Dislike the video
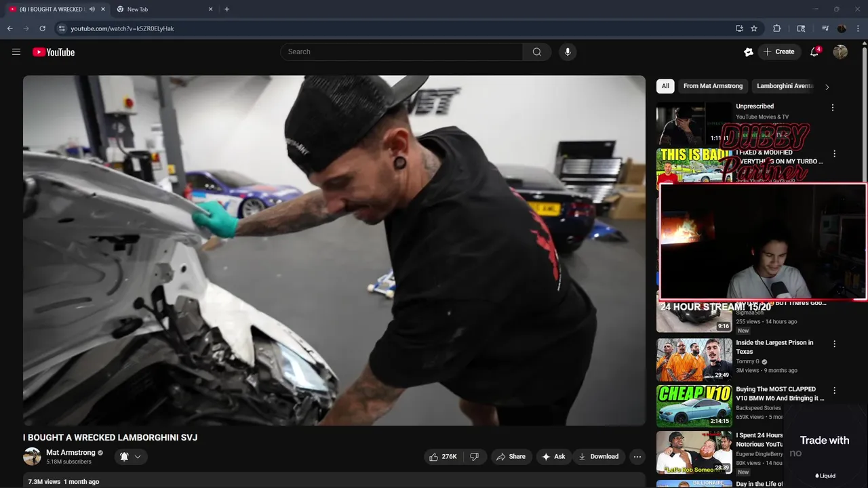The image size is (868, 488). coord(475,457)
